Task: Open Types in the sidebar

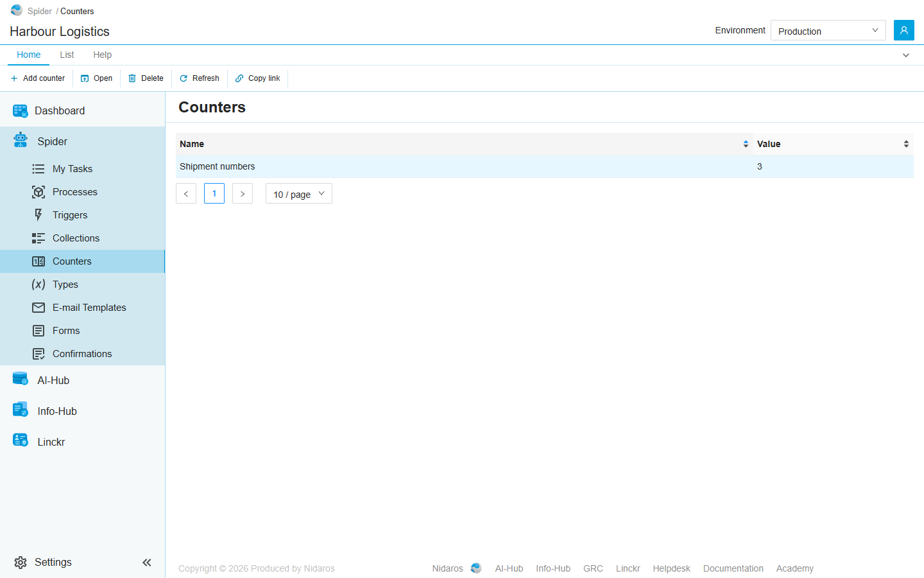Action: coord(82,285)
